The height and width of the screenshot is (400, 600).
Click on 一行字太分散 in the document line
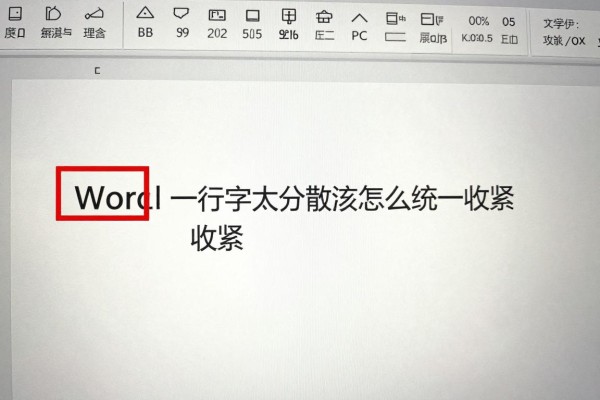251,198
